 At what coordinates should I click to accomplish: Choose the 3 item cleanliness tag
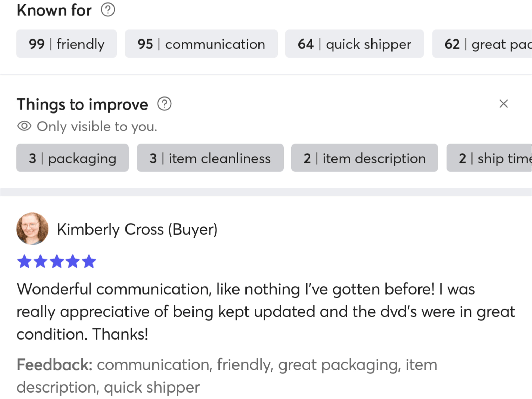(x=210, y=158)
